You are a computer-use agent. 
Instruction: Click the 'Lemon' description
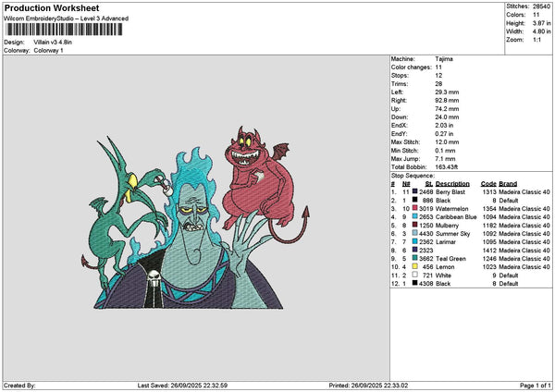[x=445, y=267]
